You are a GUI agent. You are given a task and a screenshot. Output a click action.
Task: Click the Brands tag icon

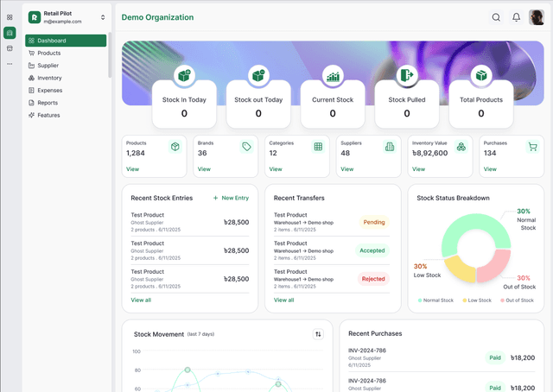[x=246, y=147]
